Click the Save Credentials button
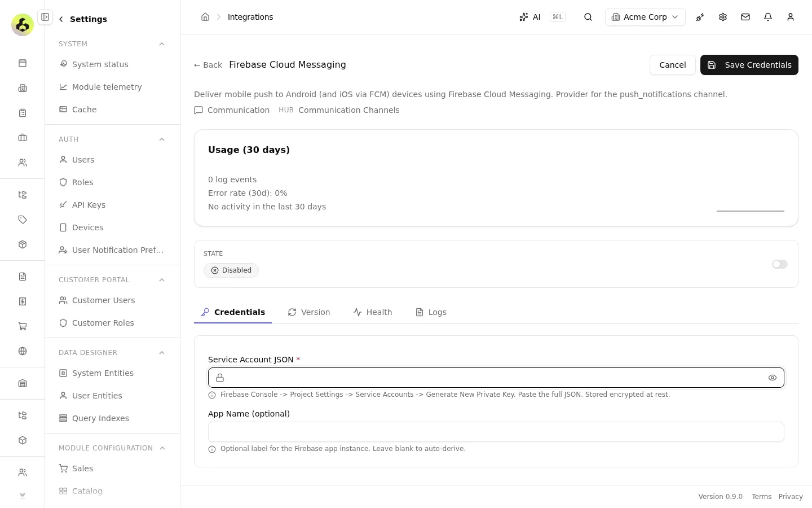The image size is (812, 508). tap(749, 65)
